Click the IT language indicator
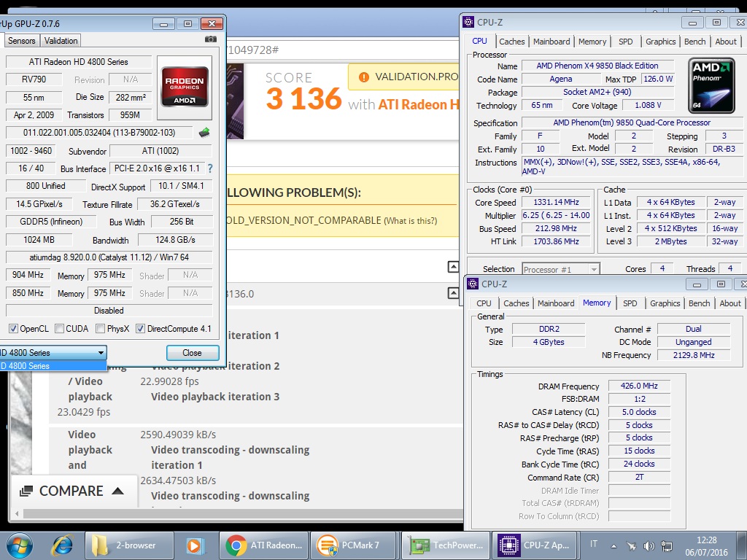747x560 pixels. tap(593, 544)
